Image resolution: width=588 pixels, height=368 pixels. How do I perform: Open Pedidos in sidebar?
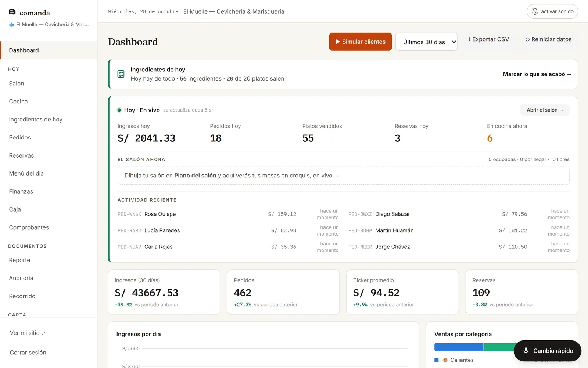tap(49, 138)
